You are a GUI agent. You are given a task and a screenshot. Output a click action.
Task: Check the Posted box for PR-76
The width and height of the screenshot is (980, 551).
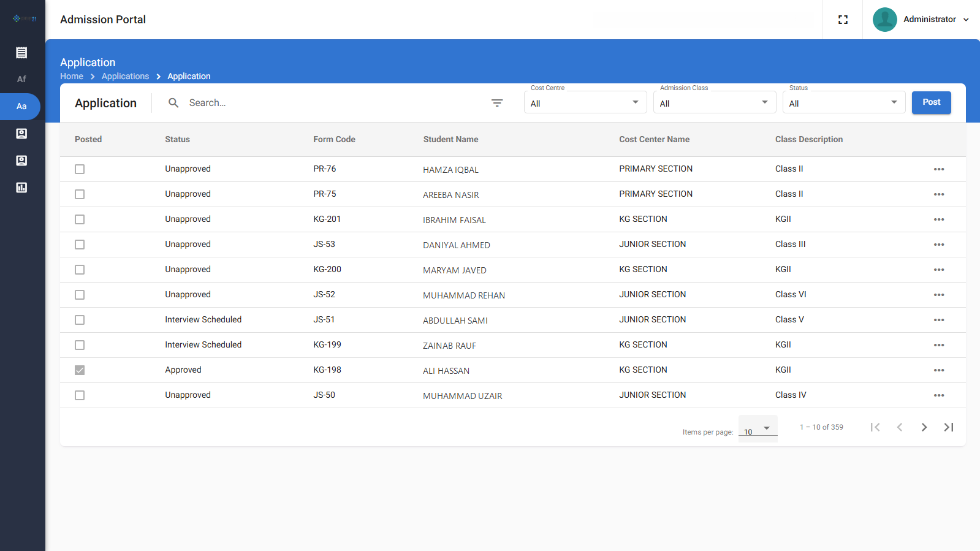tap(80, 169)
